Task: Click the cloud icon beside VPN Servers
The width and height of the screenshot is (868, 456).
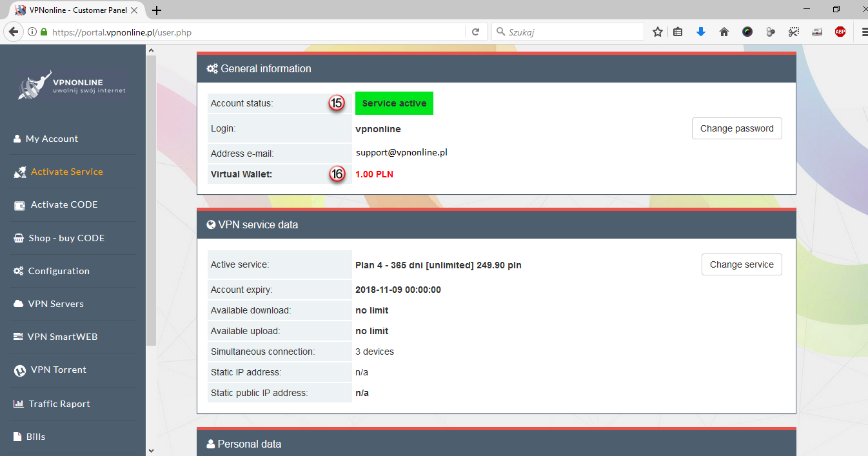Action: (18, 304)
